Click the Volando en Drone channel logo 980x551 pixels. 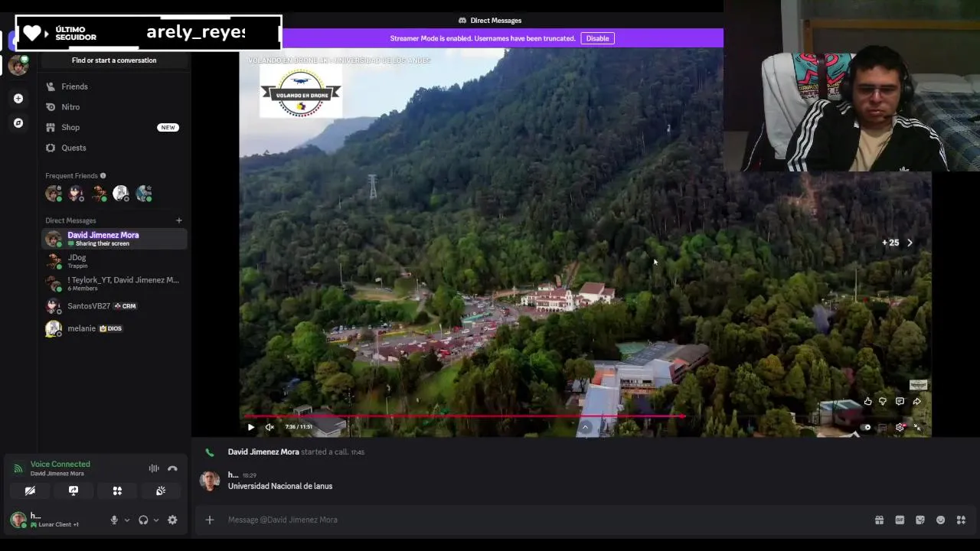[x=300, y=93]
